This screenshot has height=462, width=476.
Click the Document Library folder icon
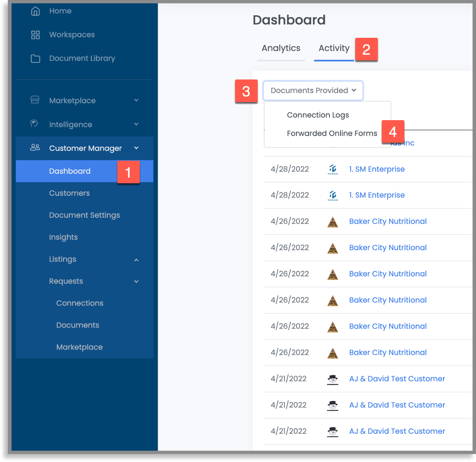35,59
